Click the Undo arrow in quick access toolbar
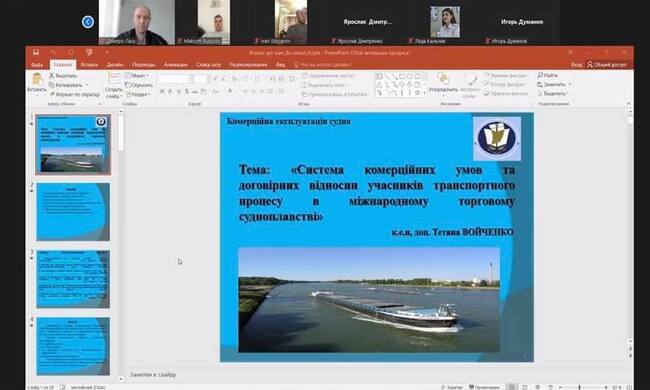The height and width of the screenshot is (390, 650). [53, 52]
